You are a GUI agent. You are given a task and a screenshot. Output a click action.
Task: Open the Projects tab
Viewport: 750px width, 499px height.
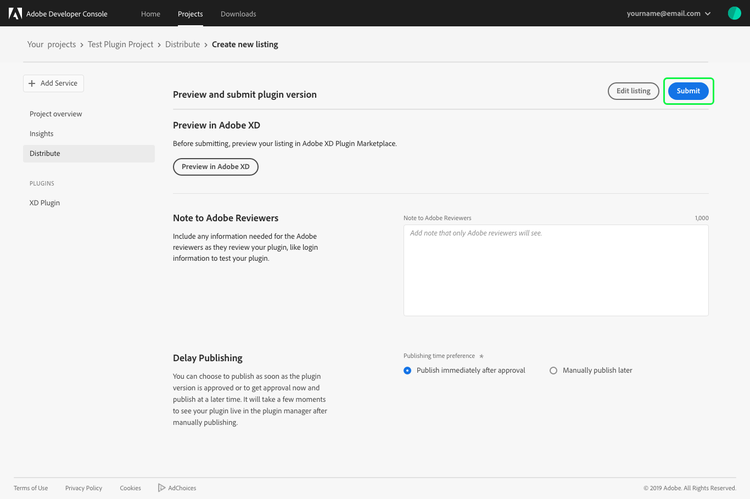[x=190, y=14]
